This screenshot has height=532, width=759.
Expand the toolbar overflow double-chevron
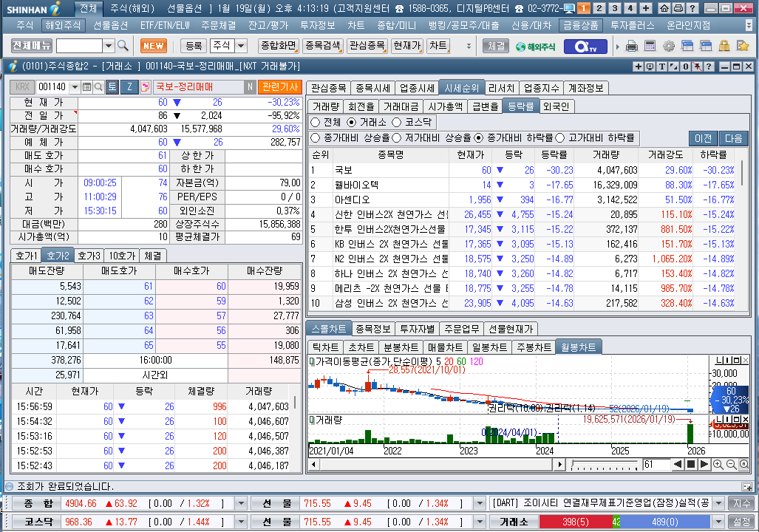click(469, 46)
